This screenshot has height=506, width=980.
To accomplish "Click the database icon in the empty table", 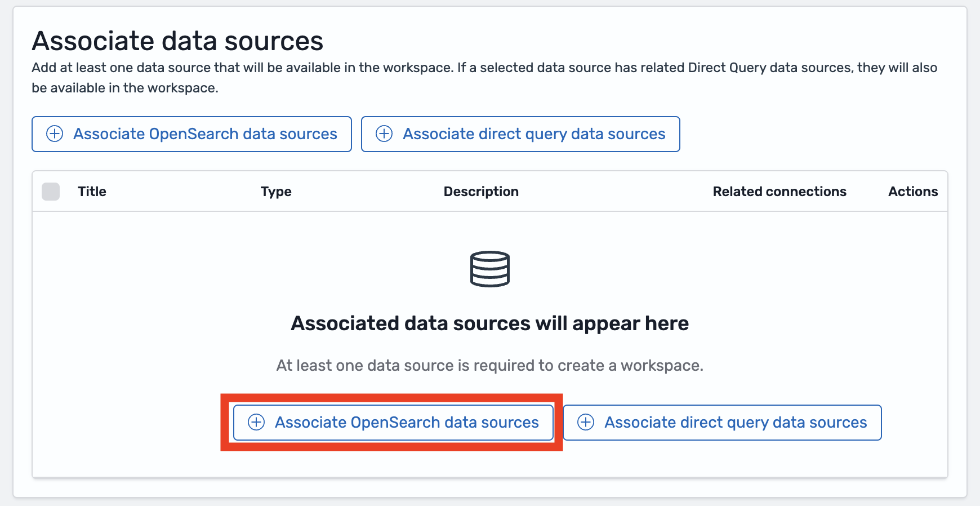I will (490, 269).
